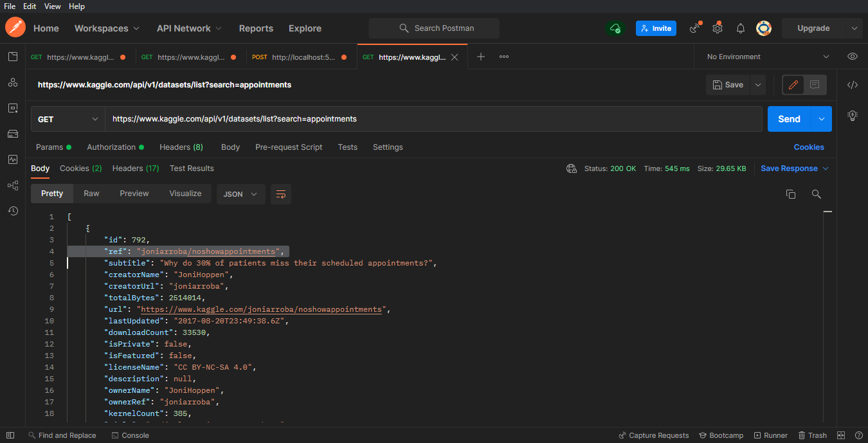Screen dimensions: 868x443
Task: Click the Postman logo icon
Action: tap(15, 28)
